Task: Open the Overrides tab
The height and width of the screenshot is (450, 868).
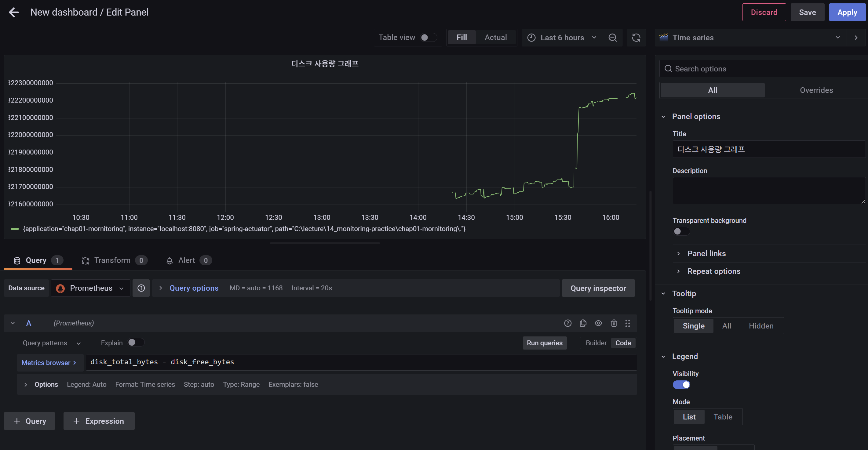Action: [x=816, y=90]
